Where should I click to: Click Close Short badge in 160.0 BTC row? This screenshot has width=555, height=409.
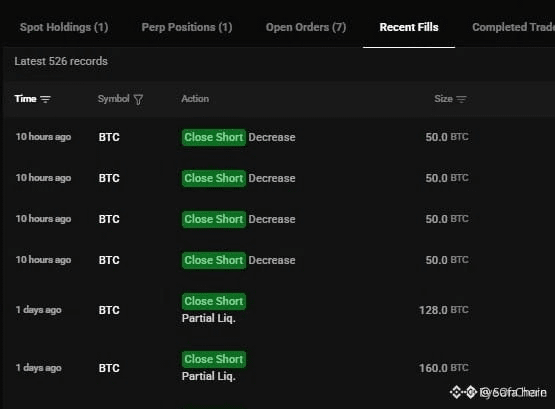[x=214, y=359]
